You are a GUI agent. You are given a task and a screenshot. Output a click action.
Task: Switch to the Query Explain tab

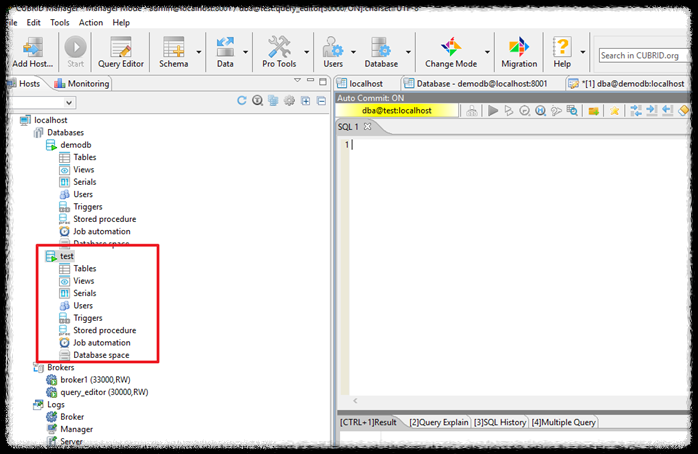point(438,422)
